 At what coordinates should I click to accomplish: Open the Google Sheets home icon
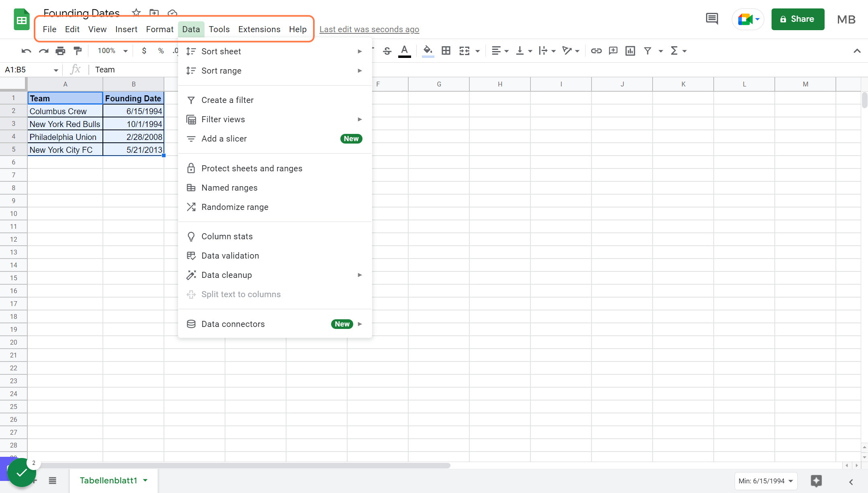[22, 19]
